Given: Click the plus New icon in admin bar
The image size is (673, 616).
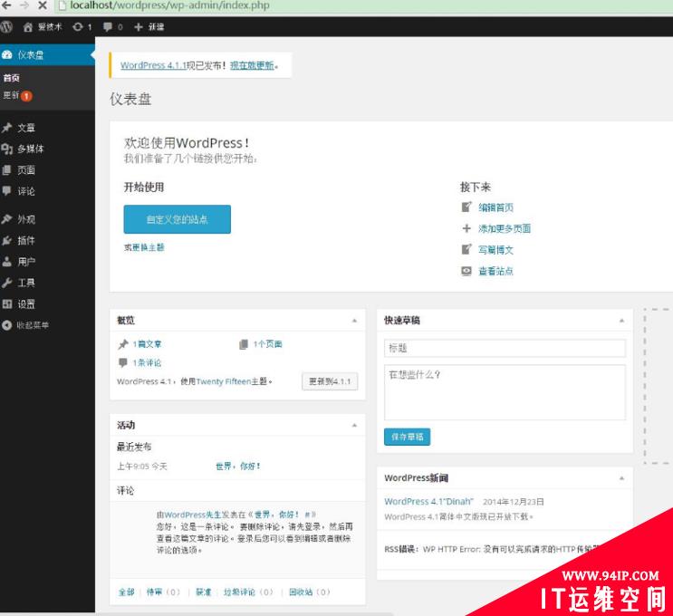Looking at the screenshot, I should click(139, 27).
